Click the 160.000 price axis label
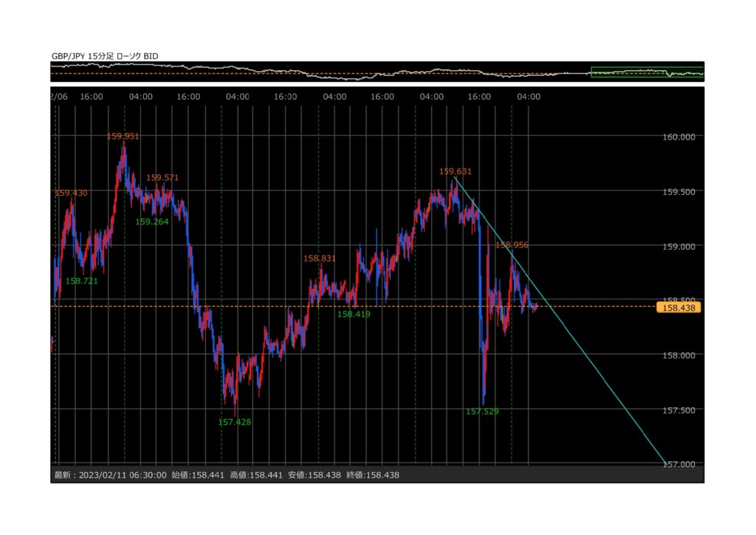 (678, 137)
